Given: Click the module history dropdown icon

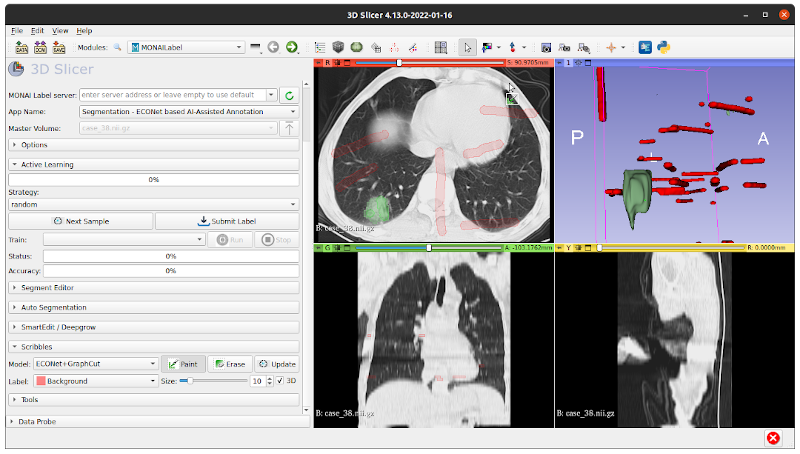Looking at the screenshot, I should [x=256, y=47].
